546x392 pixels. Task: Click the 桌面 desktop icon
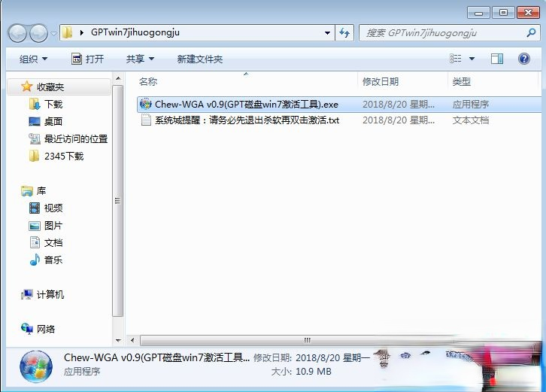pyautogui.click(x=35, y=121)
